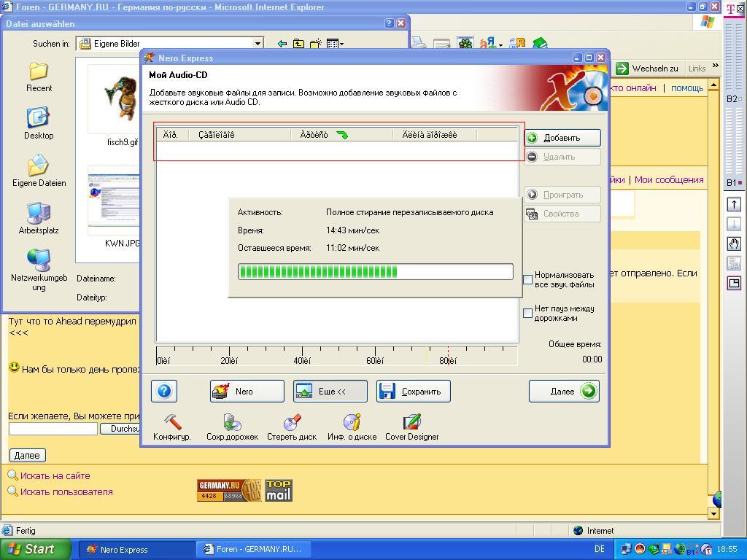This screenshot has height=560, width=747.
Task: Click Искать на сайте link
Action: pos(55,475)
